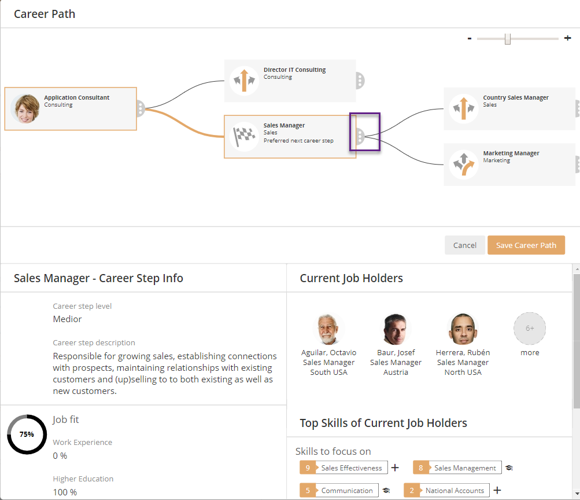Open Aguilar, Octavio's profile photo
The height and width of the screenshot is (500, 580).
tap(328, 329)
